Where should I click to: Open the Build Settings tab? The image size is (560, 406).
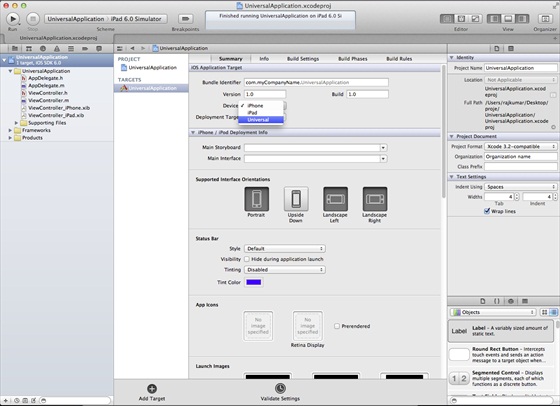click(x=303, y=59)
